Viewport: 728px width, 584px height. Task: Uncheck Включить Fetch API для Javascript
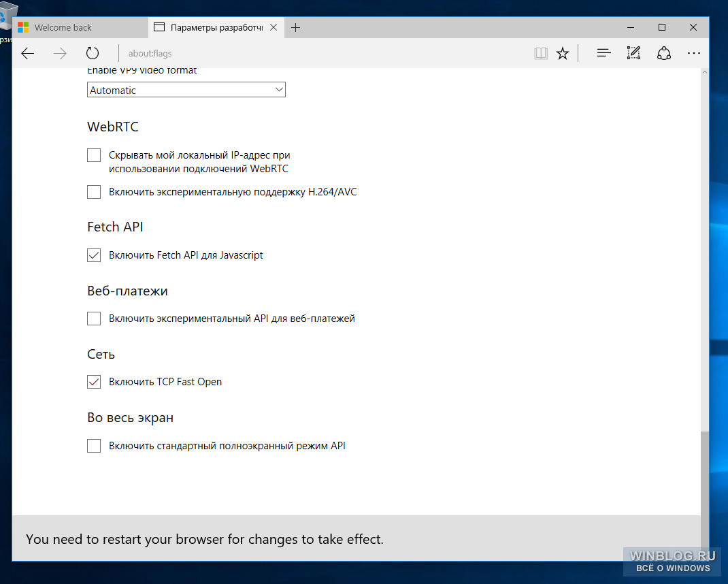click(94, 255)
